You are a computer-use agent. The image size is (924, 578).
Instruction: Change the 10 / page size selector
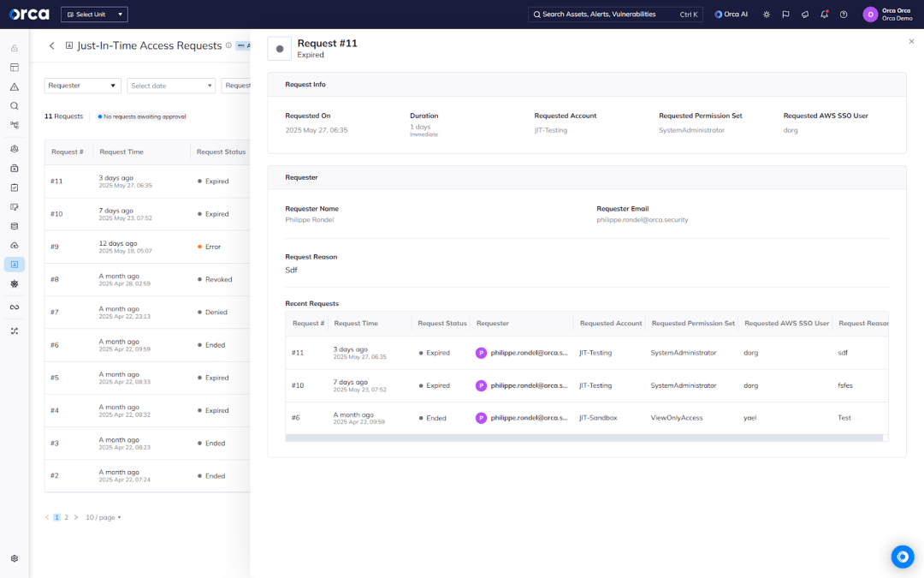(x=104, y=517)
